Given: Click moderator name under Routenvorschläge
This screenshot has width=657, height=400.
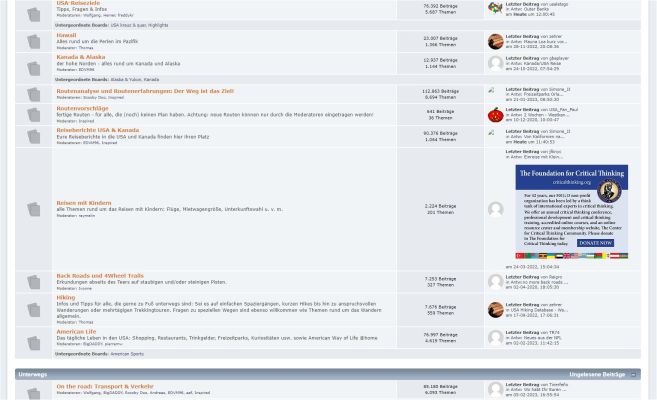Looking at the screenshot, I should [87, 121].
